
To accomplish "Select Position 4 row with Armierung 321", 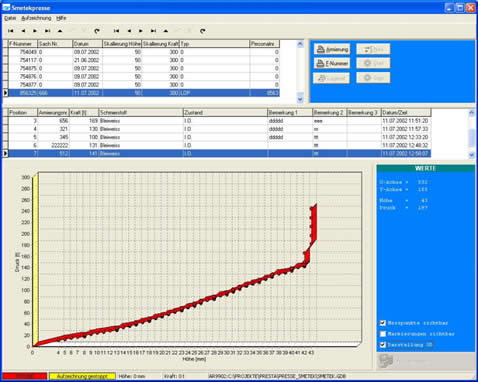I will (x=219, y=129).
